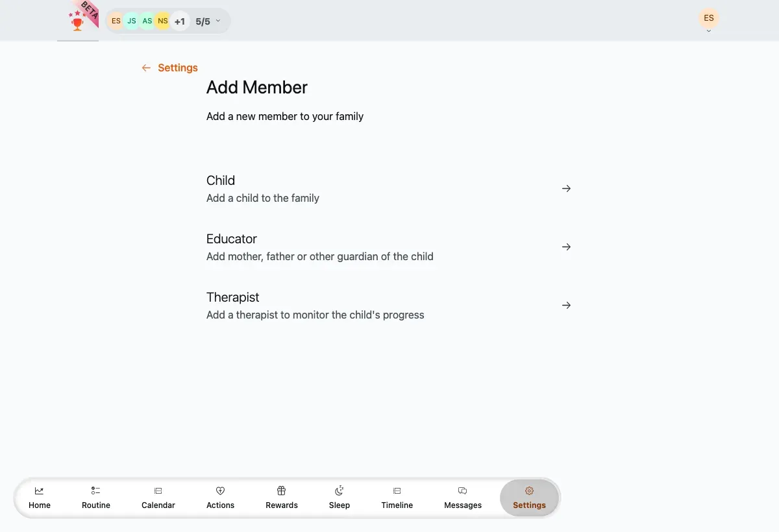Go to the Home tab

point(40,498)
